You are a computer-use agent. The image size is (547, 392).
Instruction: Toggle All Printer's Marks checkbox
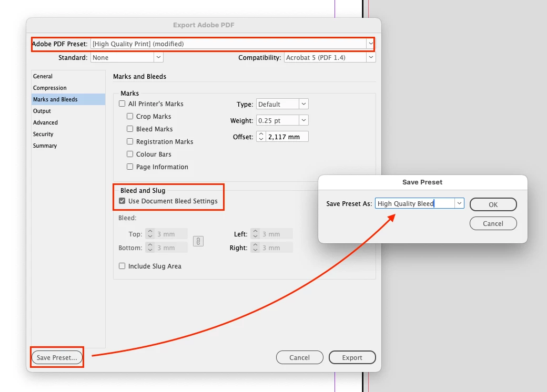(122, 104)
